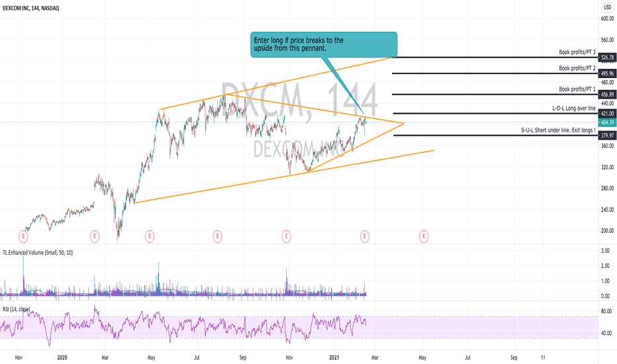Click the 421.00 price tag
Viewport: 617px width, 364px height.
(607, 114)
